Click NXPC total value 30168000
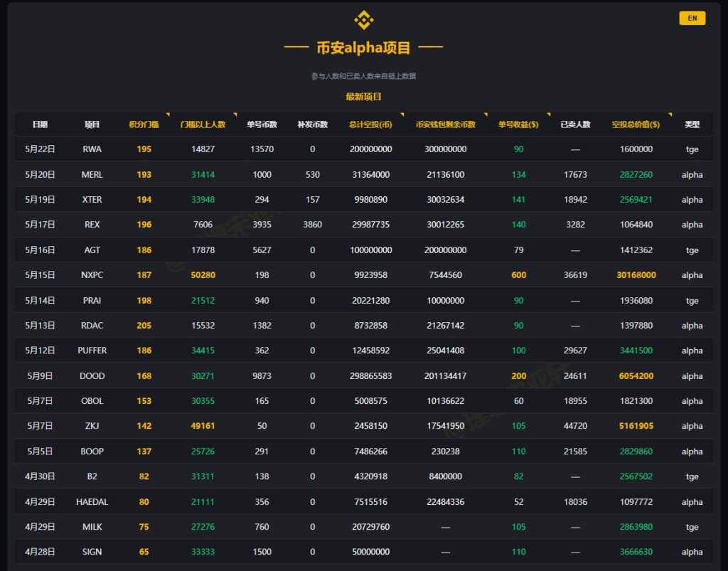Viewport: 728px width, 571px height. click(636, 275)
